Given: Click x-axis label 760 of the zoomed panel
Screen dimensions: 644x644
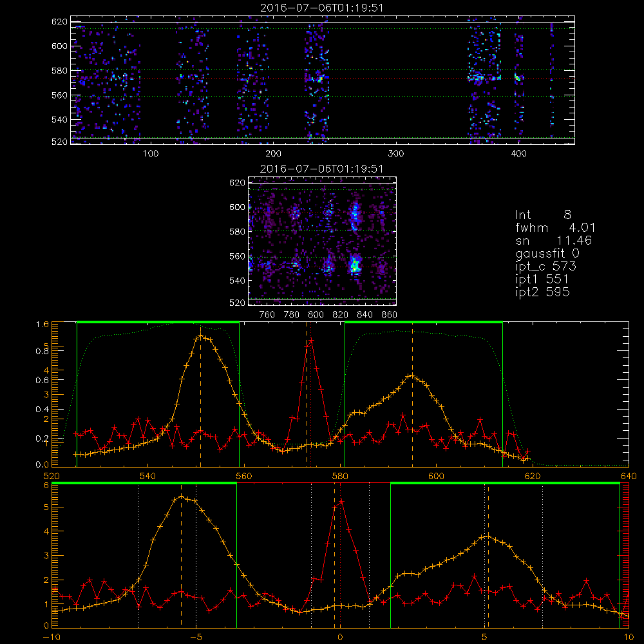Looking at the screenshot, I should [267, 315].
